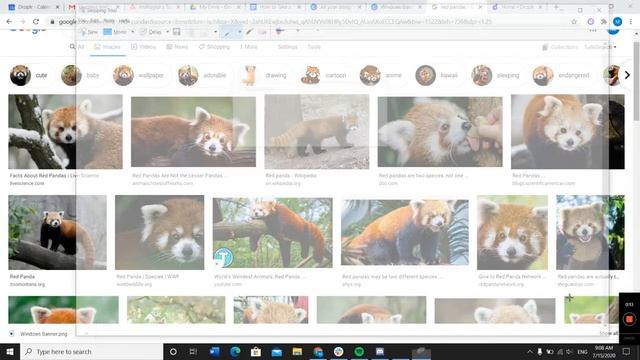This screenshot has width=640, height=360.
Task: Select the 'kawaii' suggestion chip
Action: [x=438, y=75]
